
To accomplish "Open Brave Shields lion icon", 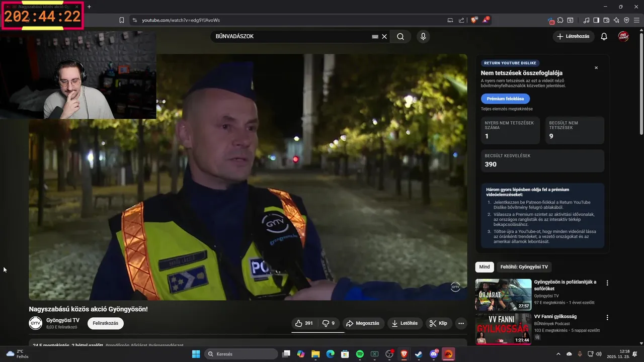I will [474, 20].
